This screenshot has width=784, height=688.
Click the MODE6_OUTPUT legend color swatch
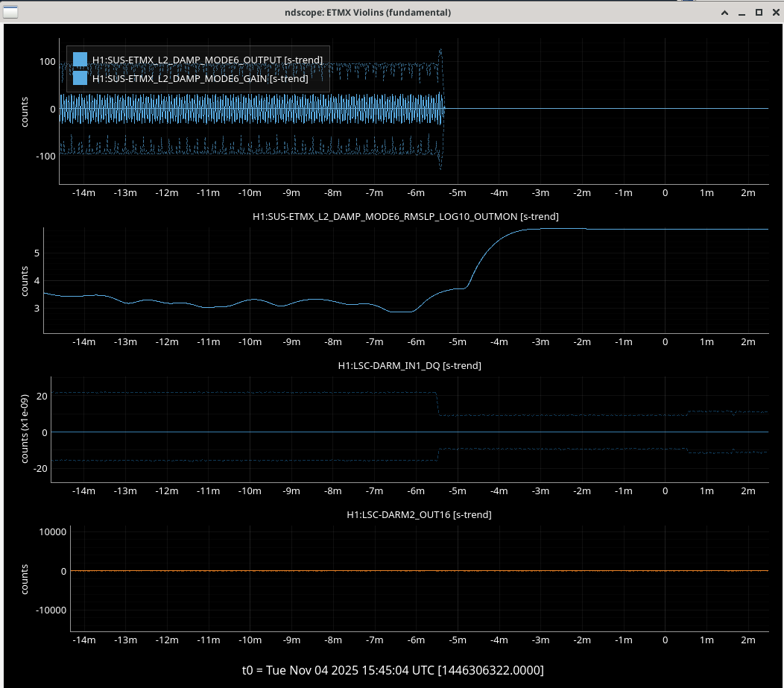pos(80,60)
